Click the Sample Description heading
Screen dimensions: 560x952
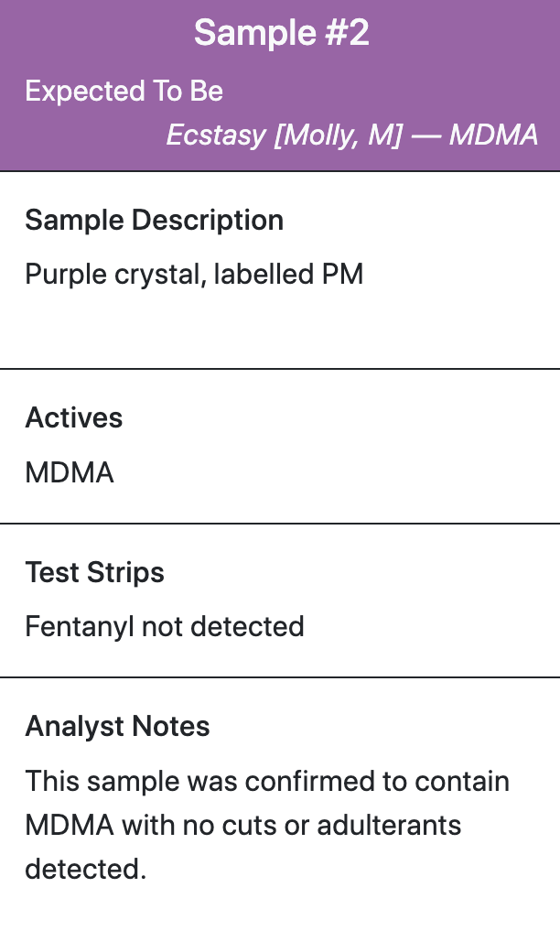pos(154,220)
